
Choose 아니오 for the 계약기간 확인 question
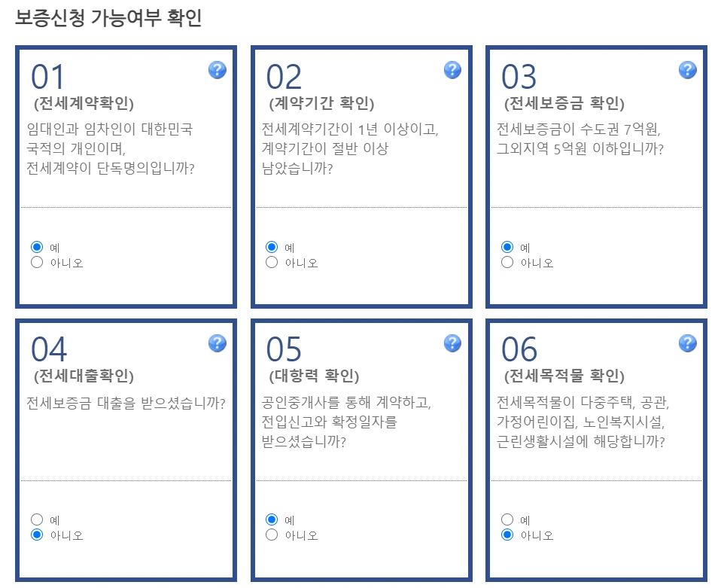pyautogui.click(x=272, y=262)
